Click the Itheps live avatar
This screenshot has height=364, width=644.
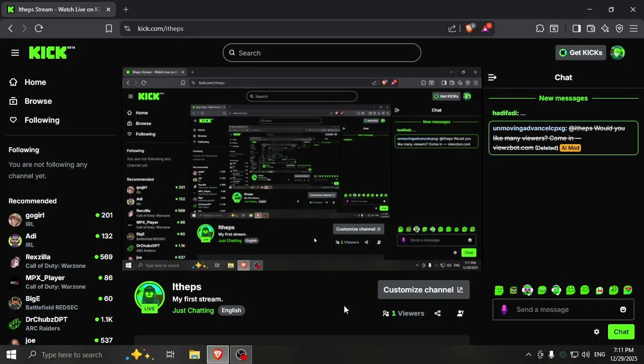pyautogui.click(x=150, y=297)
